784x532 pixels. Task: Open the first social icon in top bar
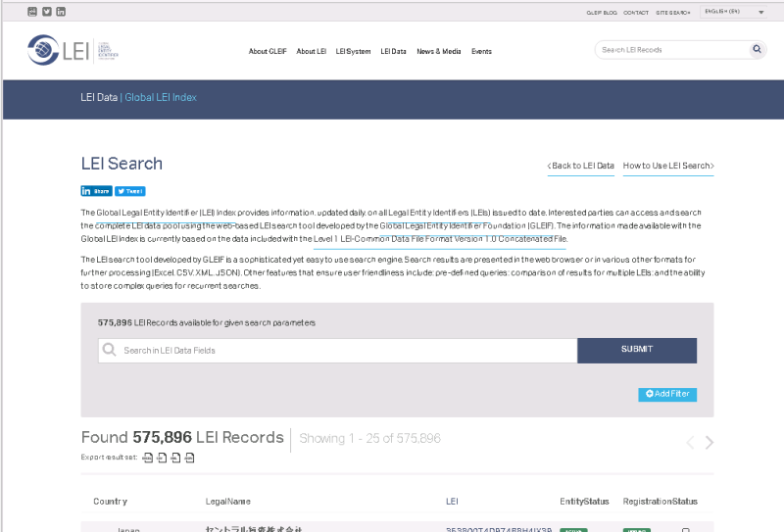[32, 12]
